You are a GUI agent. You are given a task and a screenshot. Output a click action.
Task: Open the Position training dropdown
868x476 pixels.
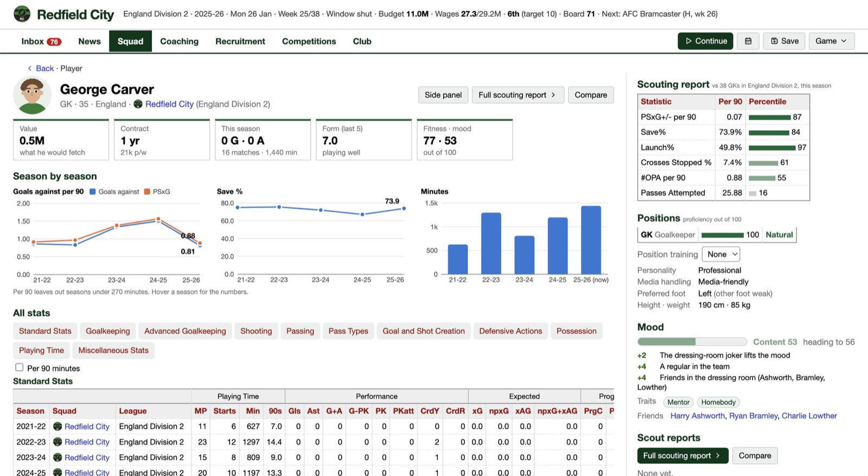click(x=720, y=254)
